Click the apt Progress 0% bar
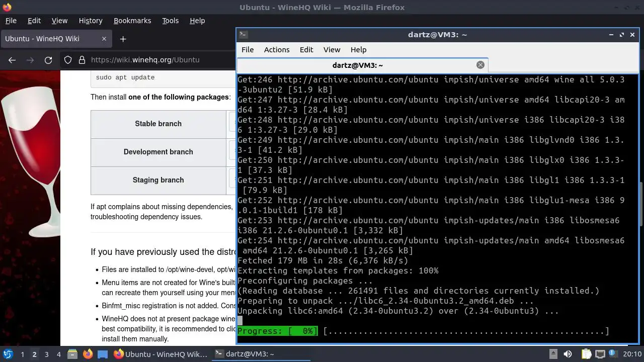Screen dimensions: 644x362 278,331
